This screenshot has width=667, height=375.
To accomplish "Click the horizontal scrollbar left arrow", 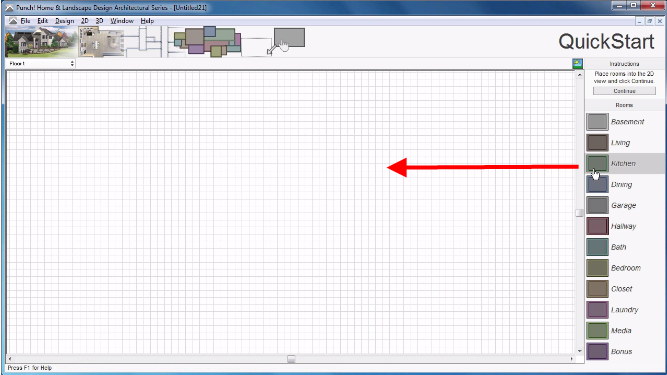I will pyautogui.click(x=10, y=359).
